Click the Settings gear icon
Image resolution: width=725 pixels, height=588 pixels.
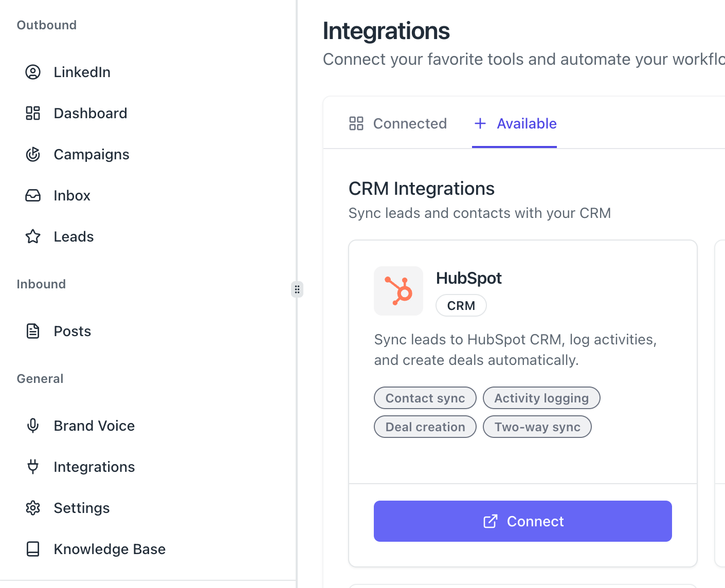[x=33, y=508]
